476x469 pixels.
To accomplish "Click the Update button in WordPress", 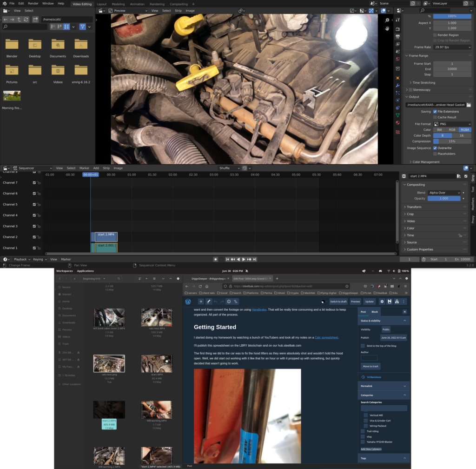I will pos(370,301).
